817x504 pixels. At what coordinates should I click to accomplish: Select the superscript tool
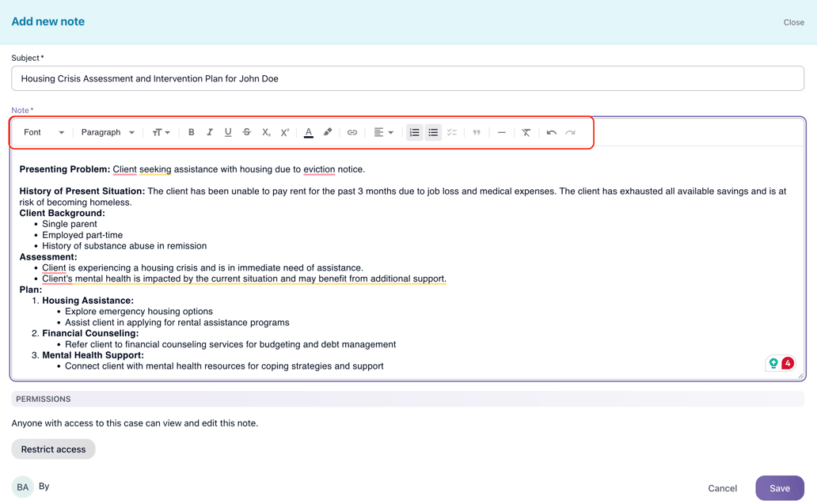[284, 132]
